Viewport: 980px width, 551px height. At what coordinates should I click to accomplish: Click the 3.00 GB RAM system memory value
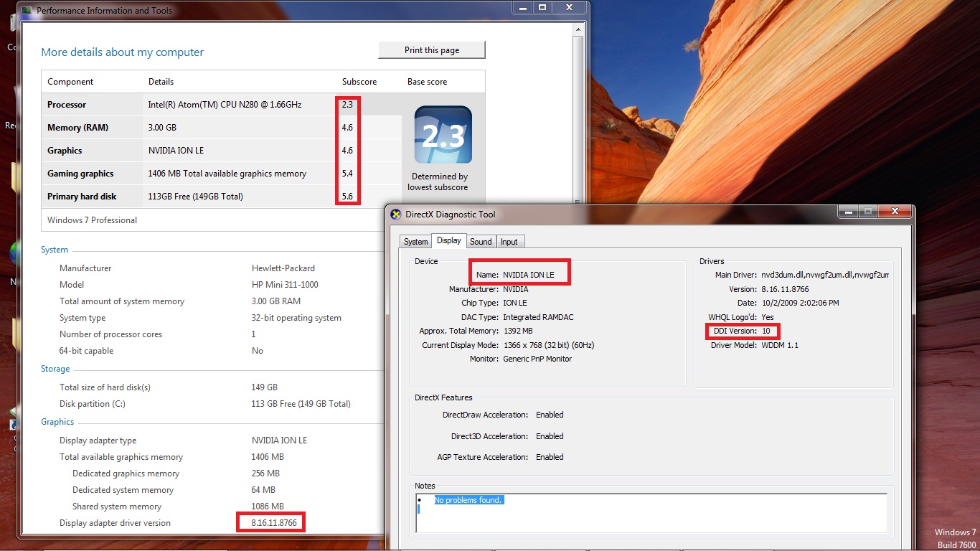point(276,301)
